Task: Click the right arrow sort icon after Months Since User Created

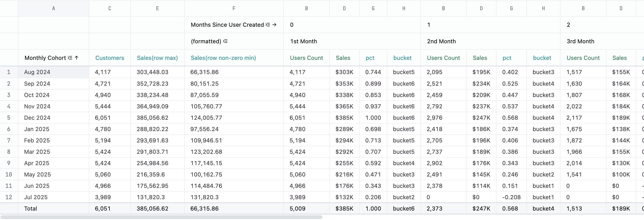Action: pyautogui.click(x=275, y=25)
